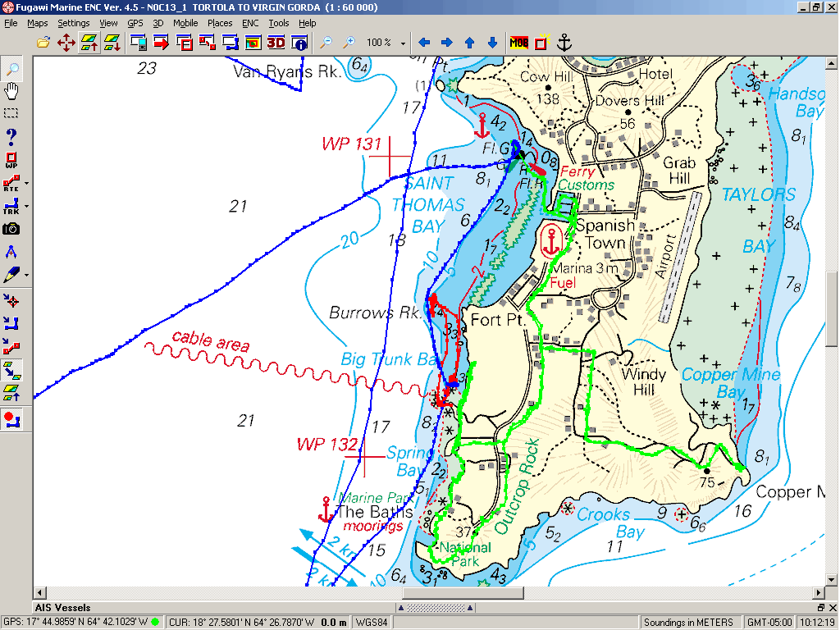Click the camera snapshot tool
This screenshot has width=840, height=630.
[x=11, y=230]
